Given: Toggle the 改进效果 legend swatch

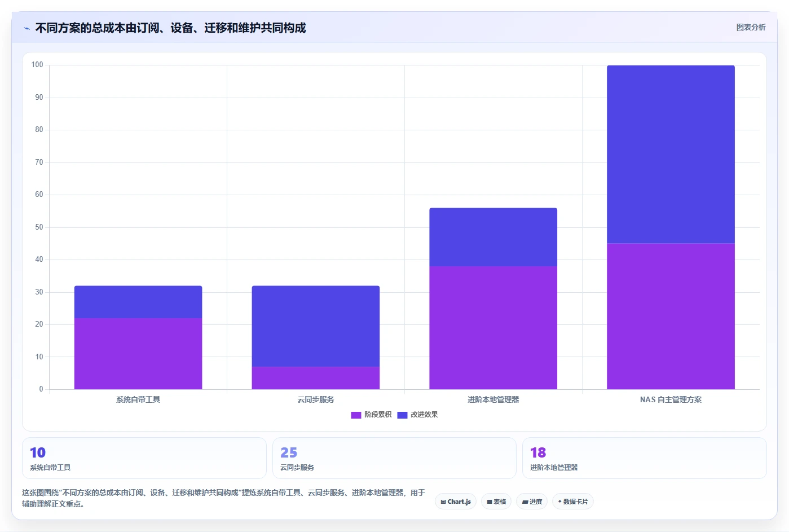Looking at the screenshot, I should coord(402,415).
